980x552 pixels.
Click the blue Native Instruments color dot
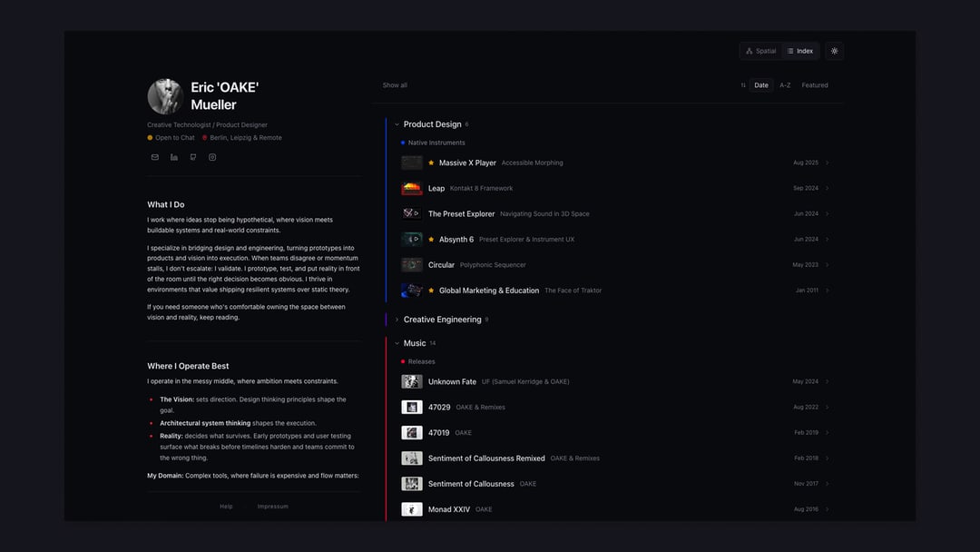[x=403, y=143]
